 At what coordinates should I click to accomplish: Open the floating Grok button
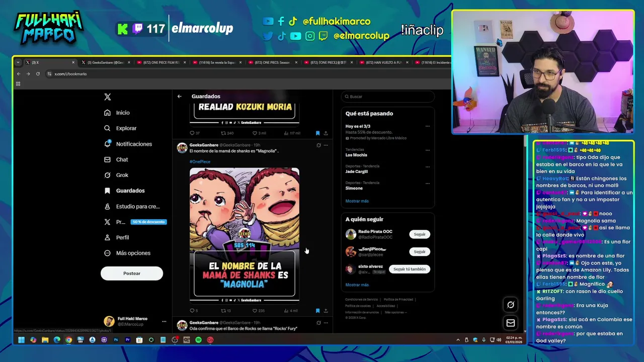pyautogui.click(x=511, y=305)
